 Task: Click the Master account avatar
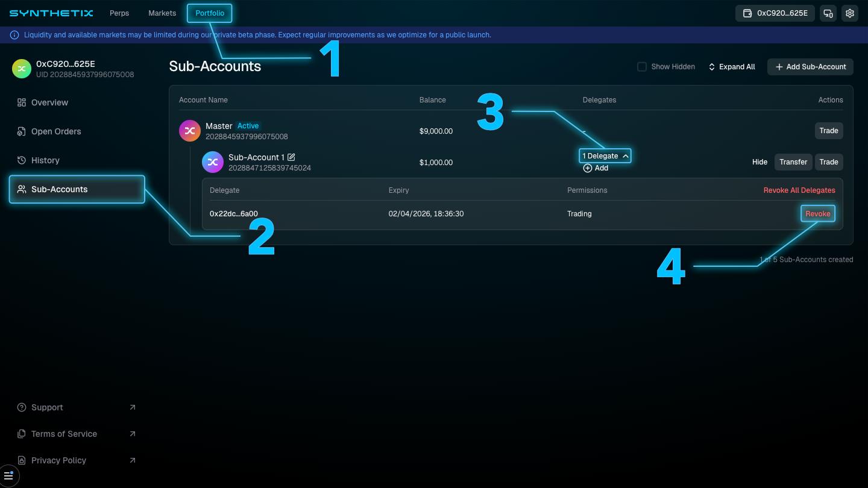pos(190,130)
